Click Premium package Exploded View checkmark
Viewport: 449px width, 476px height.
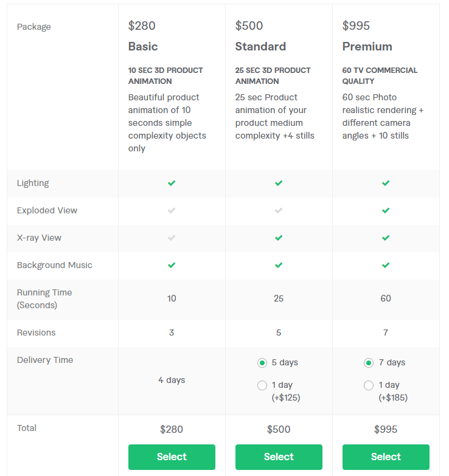[386, 210]
